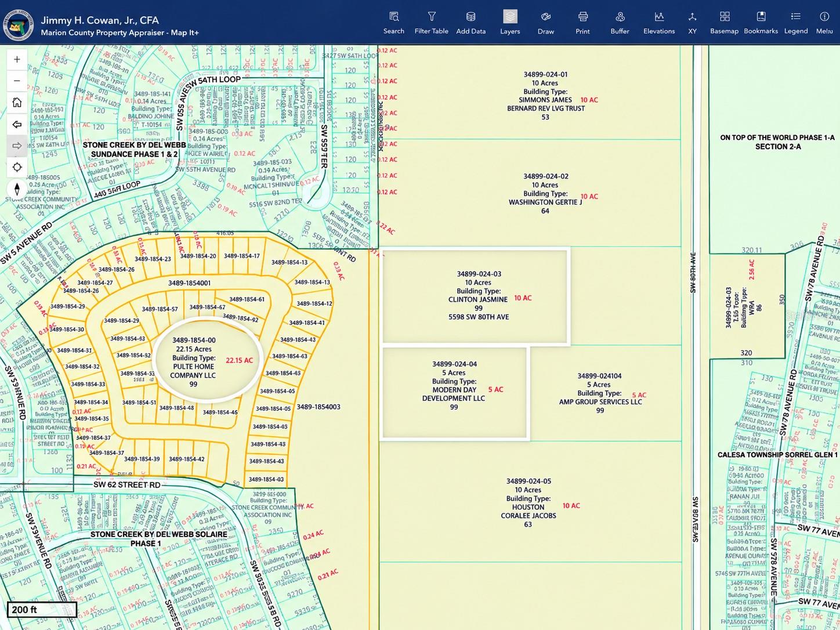Image resolution: width=840 pixels, height=630 pixels.
Task: Open the Filter Table tool
Action: click(x=431, y=23)
